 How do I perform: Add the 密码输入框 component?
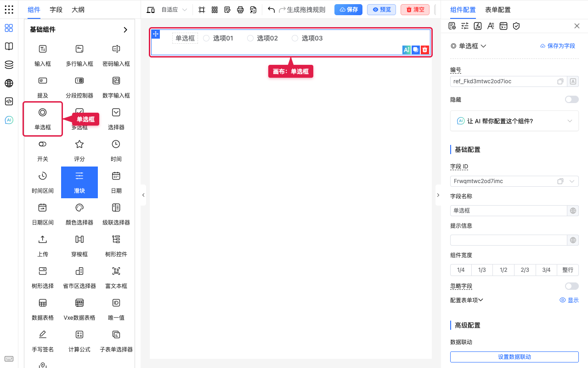pyautogui.click(x=116, y=55)
